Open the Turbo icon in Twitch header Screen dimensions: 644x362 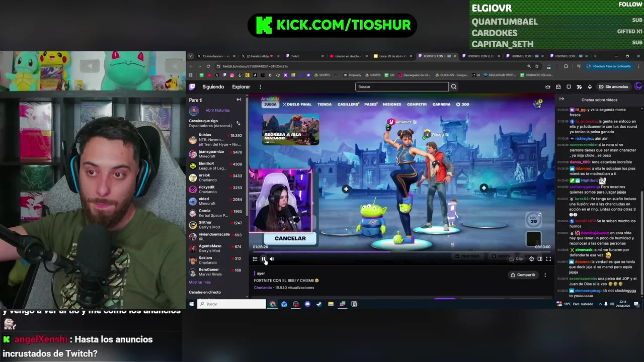579,86
